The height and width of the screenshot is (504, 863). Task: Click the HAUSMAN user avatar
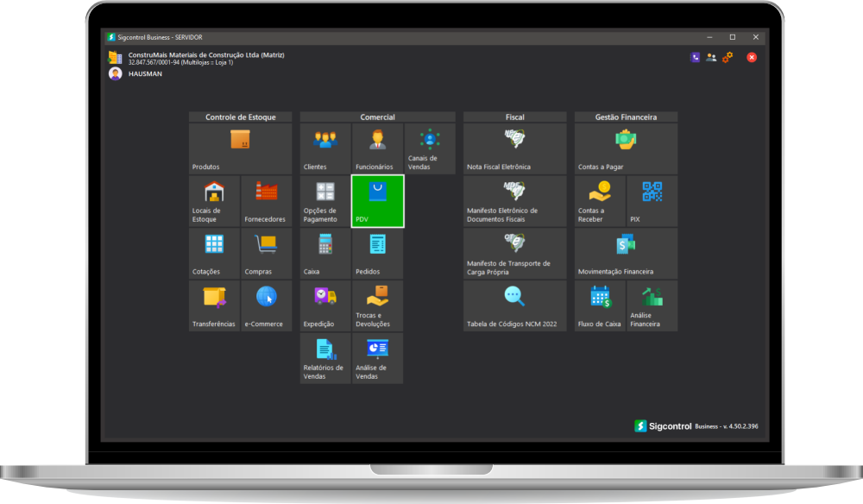coord(115,74)
